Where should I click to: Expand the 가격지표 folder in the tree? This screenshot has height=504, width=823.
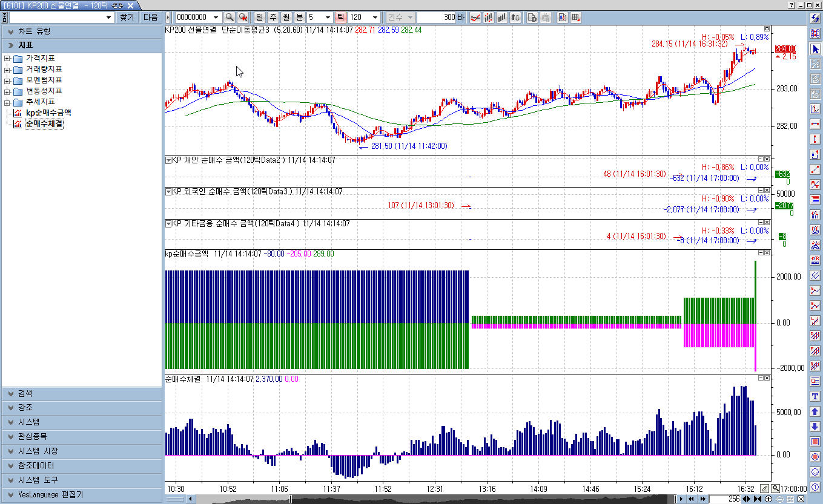click(7, 59)
